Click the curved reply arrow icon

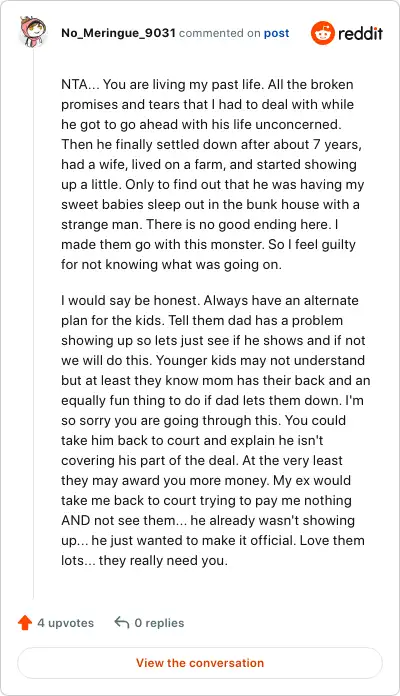pos(122,622)
